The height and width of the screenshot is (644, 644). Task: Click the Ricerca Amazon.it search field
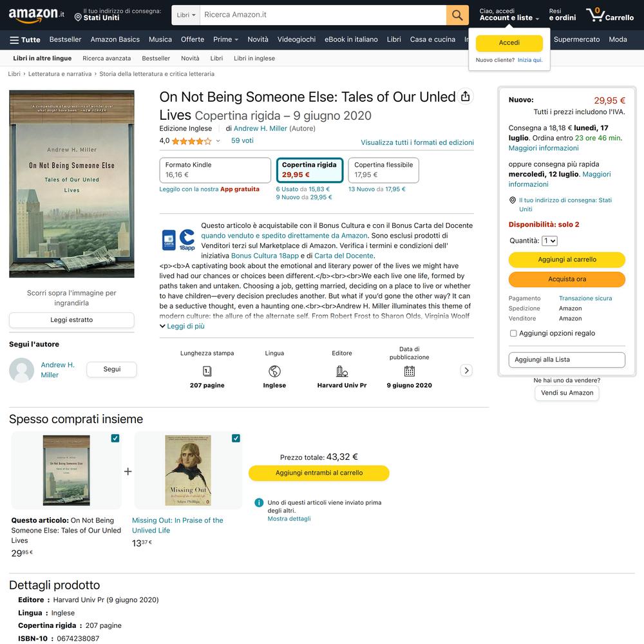tap(323, 15)
